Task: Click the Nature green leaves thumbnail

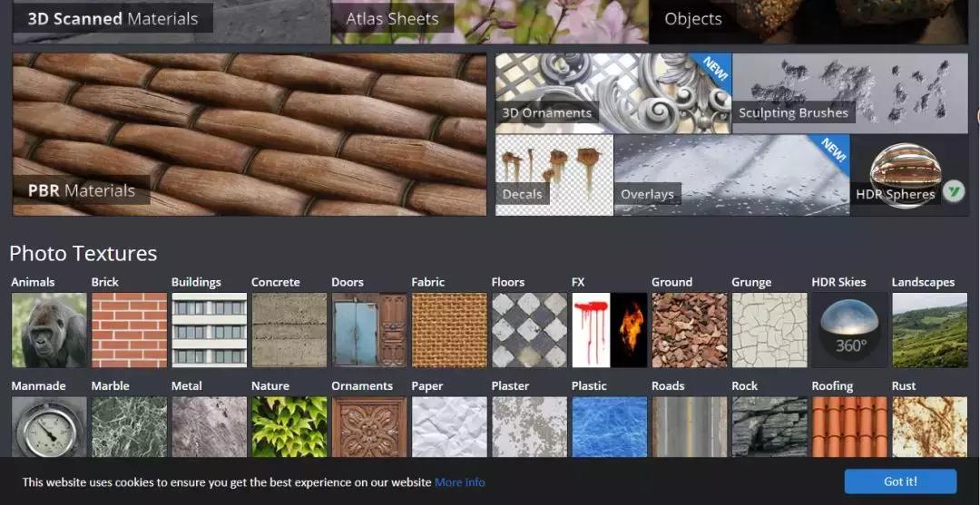Action: pos(289,427)
